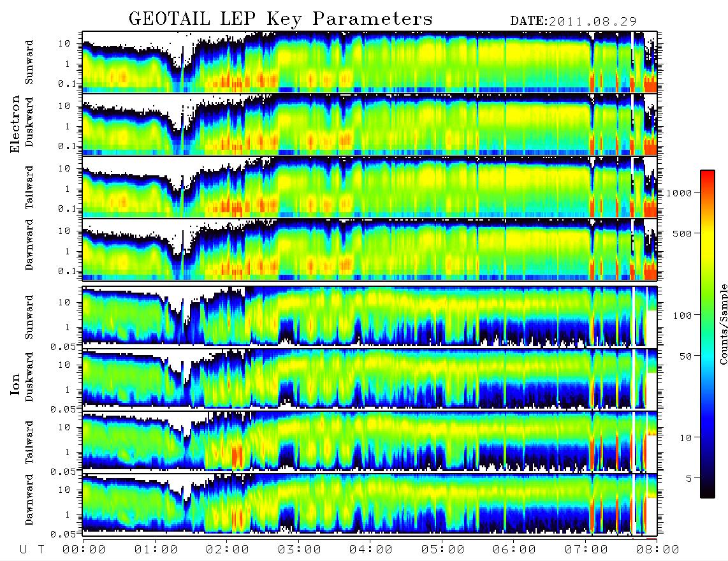Select the DATE:2011.08.29 label
The width and height of the screenshot is (728, 561).
point(573,22)
